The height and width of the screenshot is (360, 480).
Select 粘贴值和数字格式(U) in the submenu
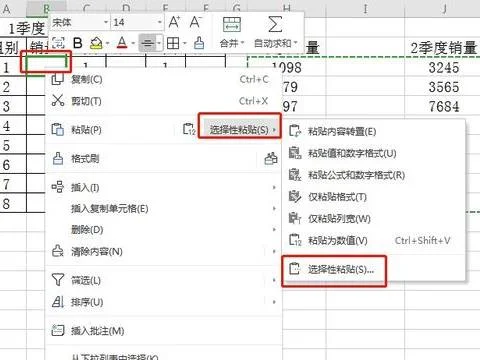373,153
